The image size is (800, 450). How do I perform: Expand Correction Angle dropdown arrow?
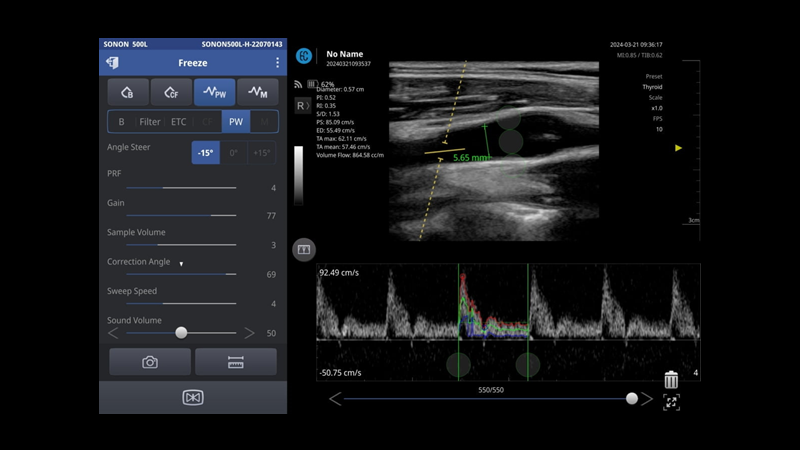tap(181, 263)
